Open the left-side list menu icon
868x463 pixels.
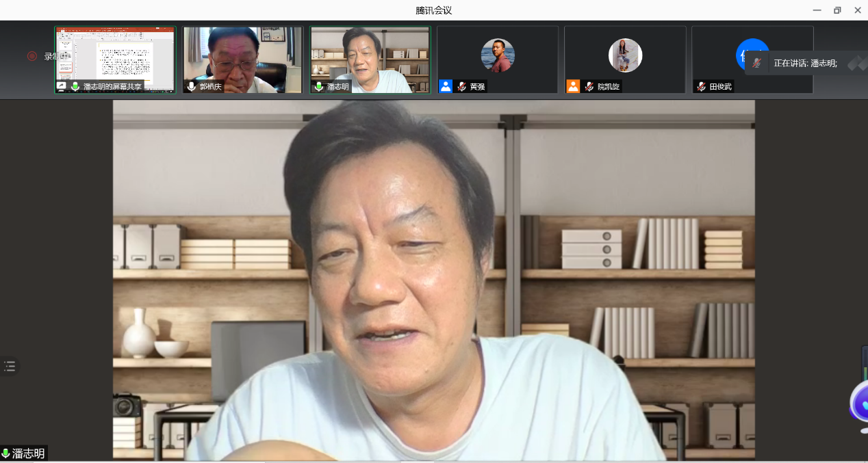point(10,366)
